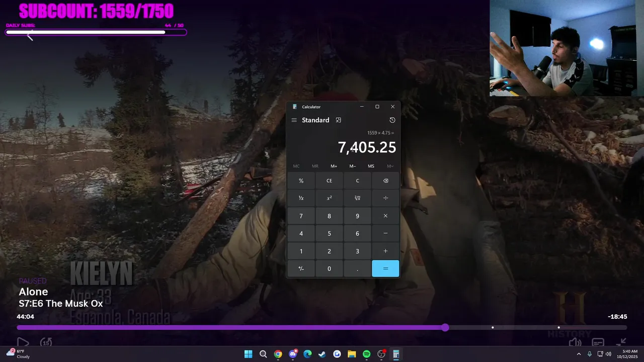Click digit 3 on the keypad
The image size is (644, 362).
(357, 251)
